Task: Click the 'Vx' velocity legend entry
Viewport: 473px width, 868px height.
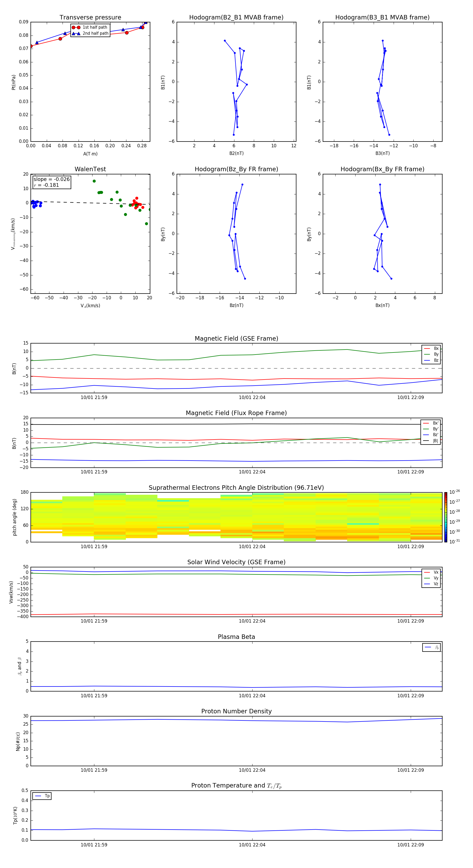Action: (x=431, y=572)
